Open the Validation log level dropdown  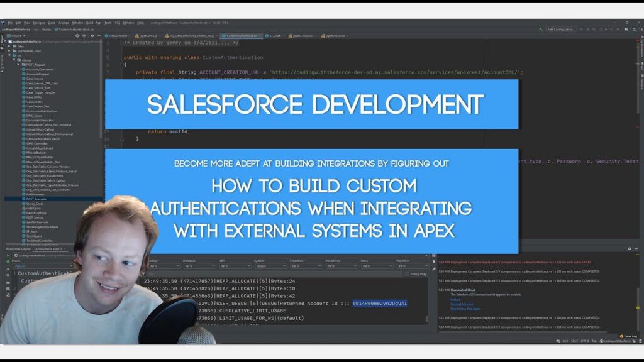click(x=306, y=266)
